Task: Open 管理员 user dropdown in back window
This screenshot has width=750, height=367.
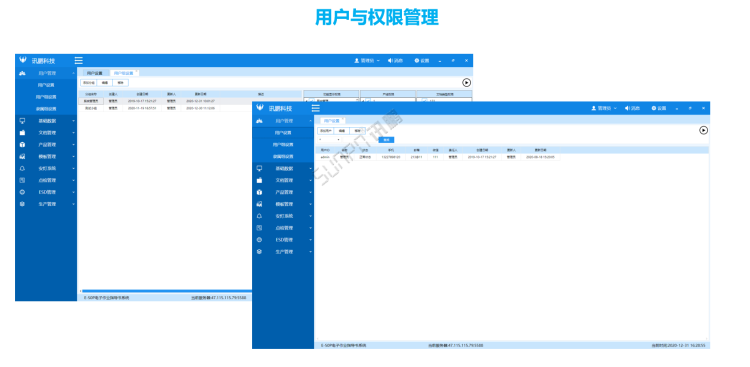Action: (367, 61)
